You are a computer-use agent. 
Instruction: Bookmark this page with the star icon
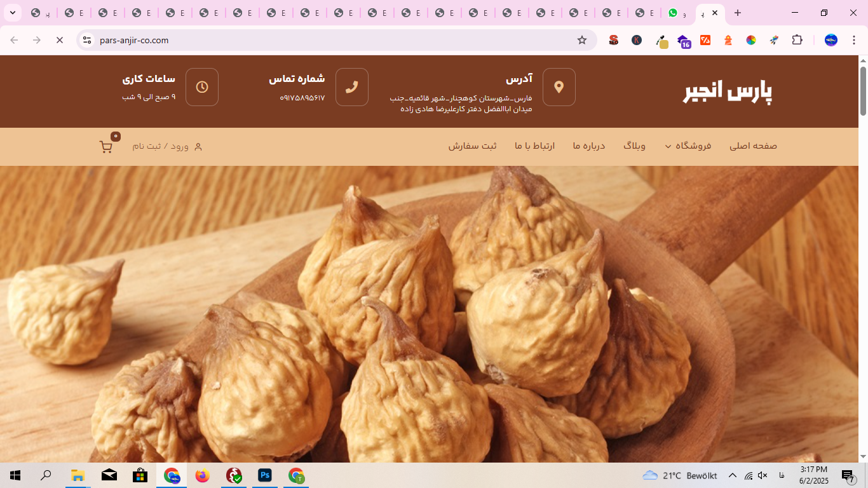click(x=582, y=40)
